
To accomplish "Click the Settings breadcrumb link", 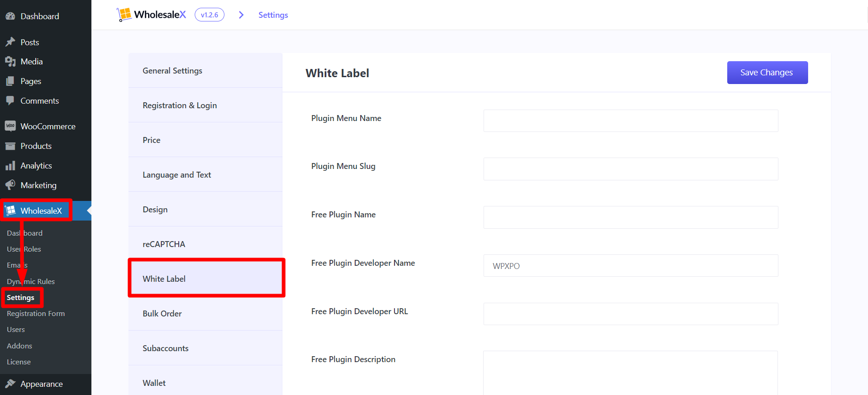I will [x=273, y=15].
